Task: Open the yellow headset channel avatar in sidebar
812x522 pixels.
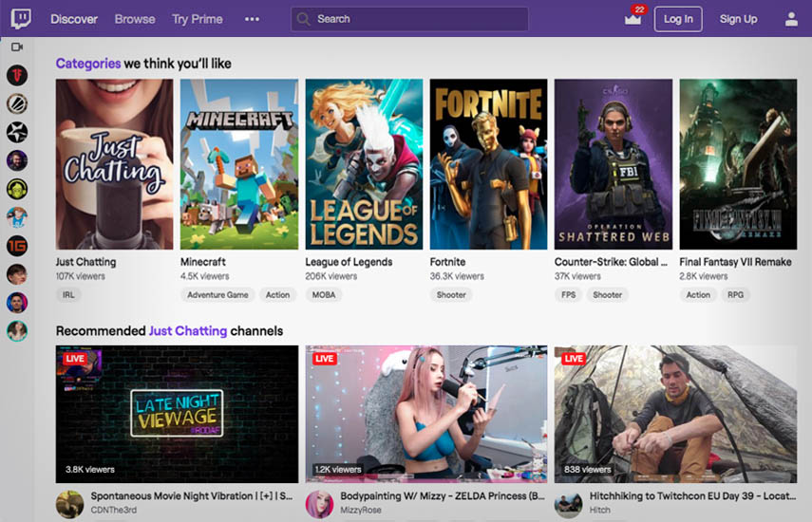Action: point(17,189)
